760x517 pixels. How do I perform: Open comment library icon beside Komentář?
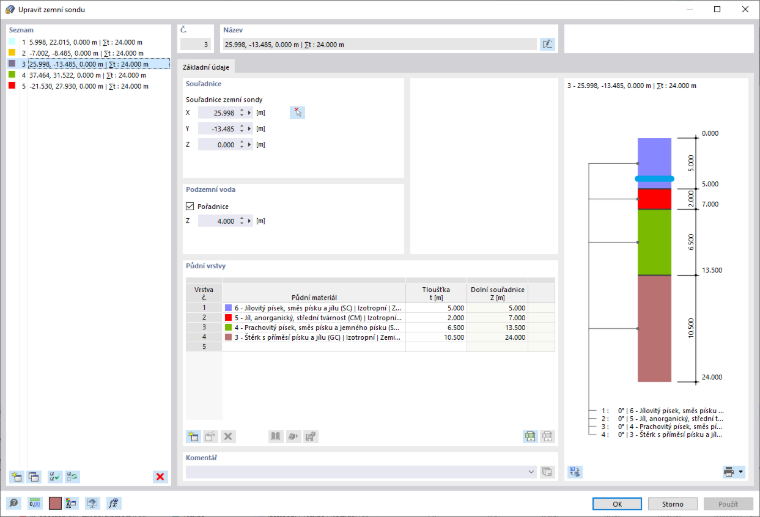coord(547,471)
